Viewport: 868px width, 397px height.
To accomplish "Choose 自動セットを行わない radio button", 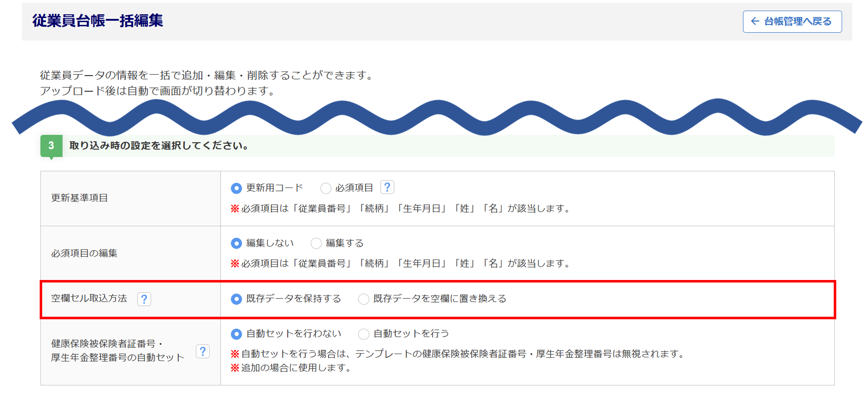I will pos(236,334).
